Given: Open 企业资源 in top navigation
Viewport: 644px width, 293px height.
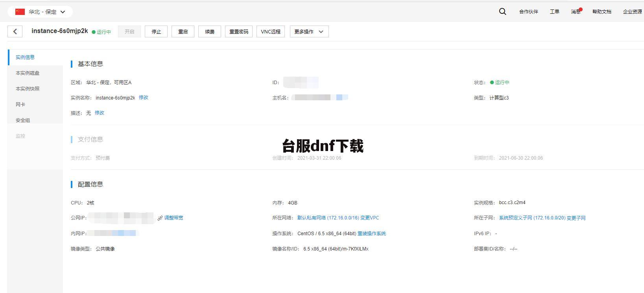Looking at the screenshot, I should [632, 12].
